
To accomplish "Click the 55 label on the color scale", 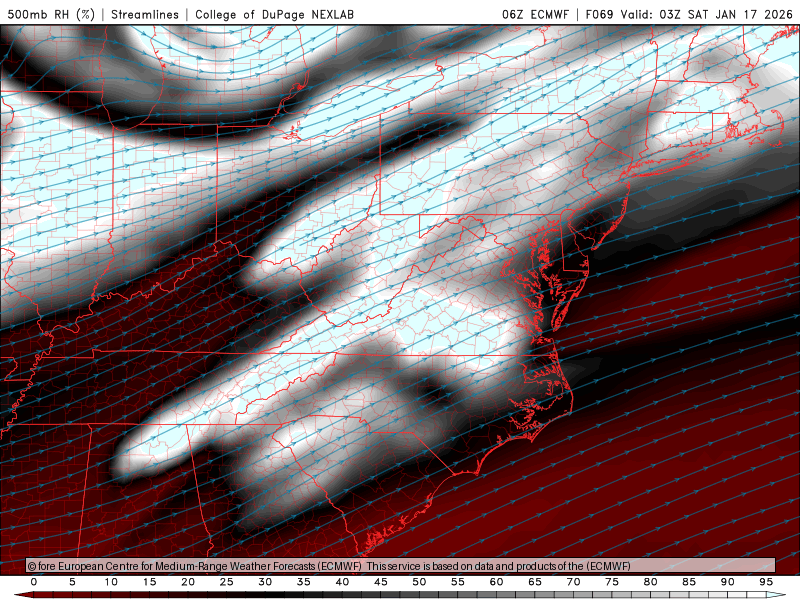I will [x=458, y=582].
